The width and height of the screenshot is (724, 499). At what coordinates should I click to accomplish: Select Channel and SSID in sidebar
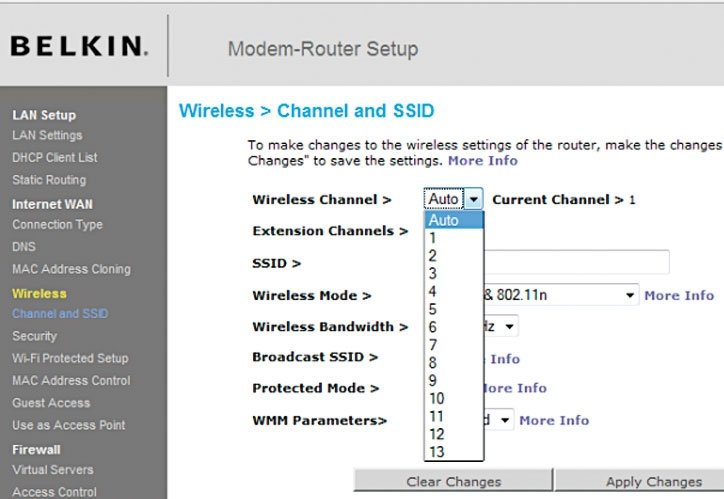[60, 313]
